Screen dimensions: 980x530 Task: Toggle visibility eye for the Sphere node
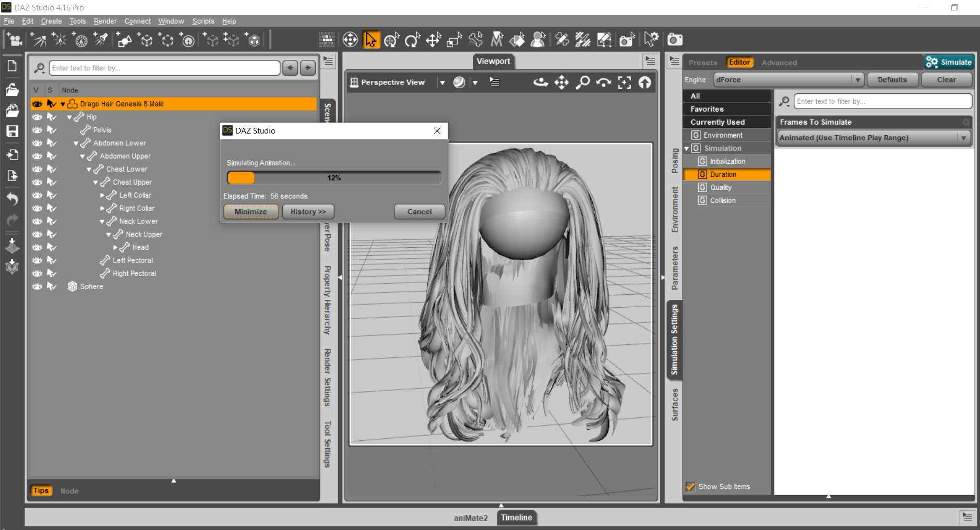coord(37,286)
